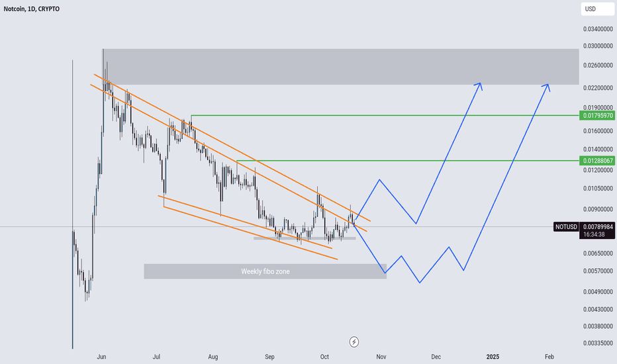617x364 pixels.
Task: Click the NOTUSD symbol tag
Action: (566, 226)
